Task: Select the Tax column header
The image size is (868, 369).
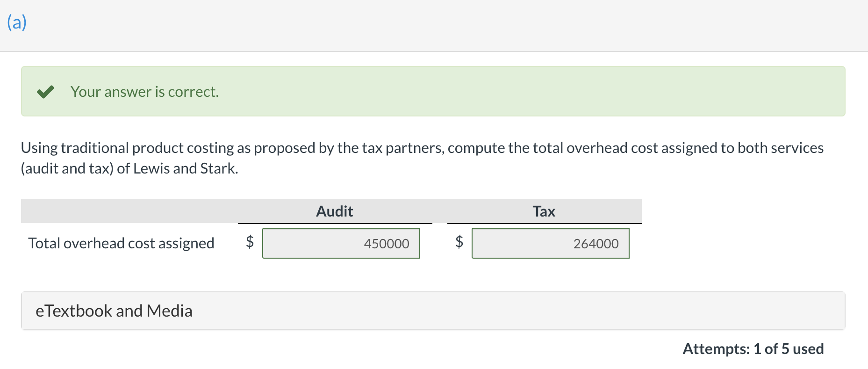Action: click(544, 211)
